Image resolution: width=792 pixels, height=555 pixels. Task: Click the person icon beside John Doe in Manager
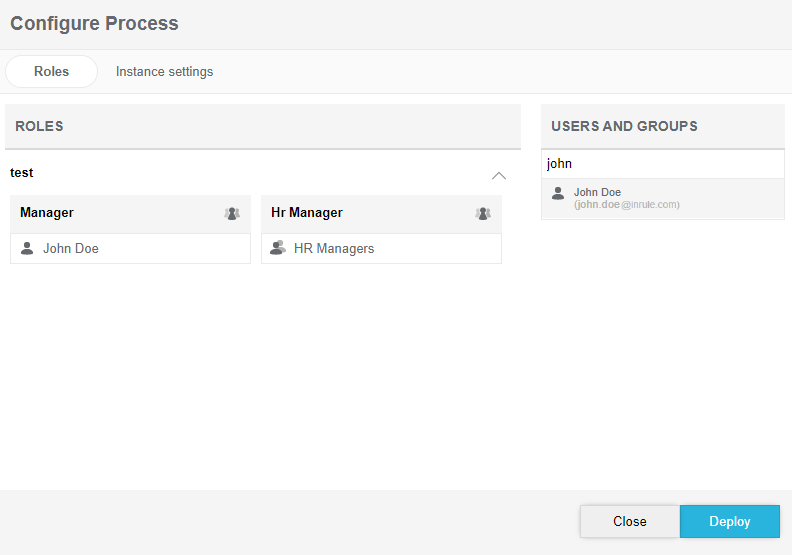click(27, 248)
